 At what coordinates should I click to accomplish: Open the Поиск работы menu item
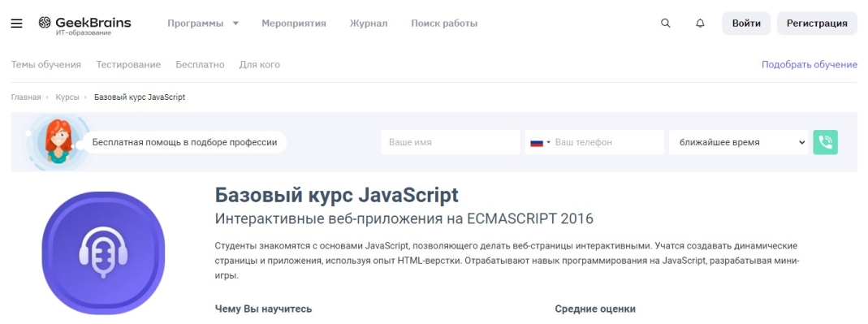444,24
